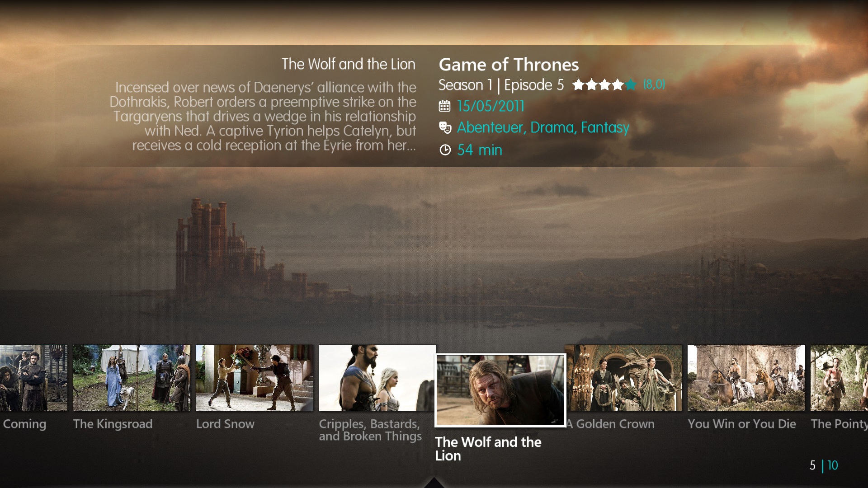Image resolution: width=868 pixels, height=488 pixels.
Task: Click the Game of Thrones show title
Action: [x=509, y=65]
